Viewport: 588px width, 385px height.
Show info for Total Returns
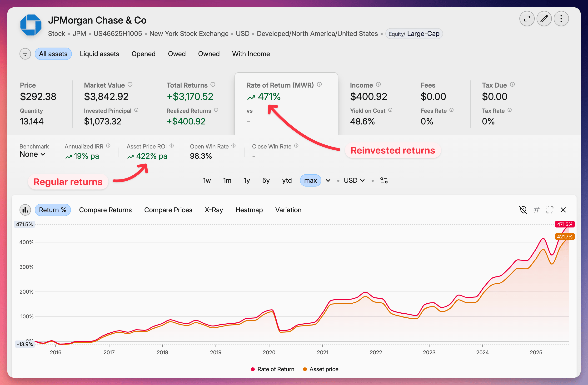pos(213,85)
